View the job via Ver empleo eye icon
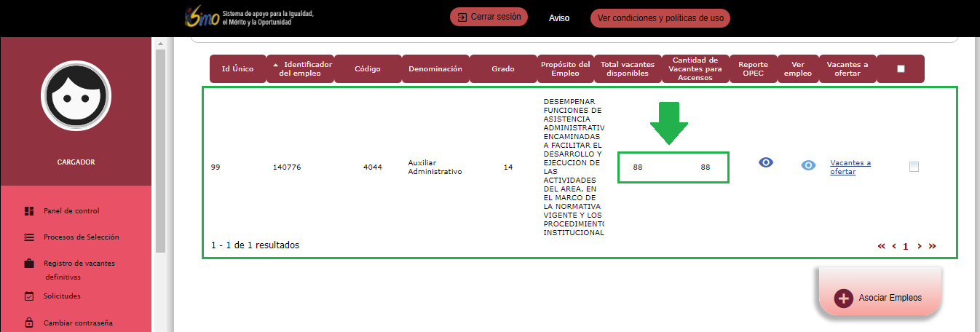This screenshot has height=332, width=980. pyautogui.click(x=808, y=166)
